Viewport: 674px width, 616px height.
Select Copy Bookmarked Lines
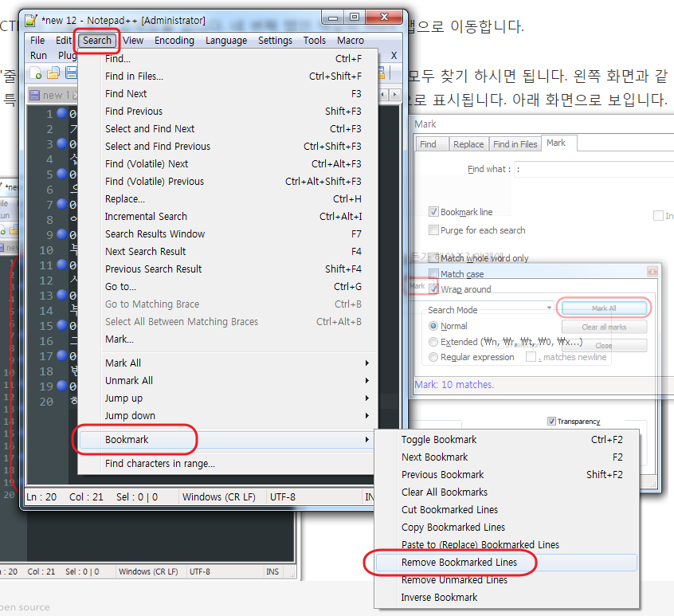pyautogui.click(x=507, y=527)
